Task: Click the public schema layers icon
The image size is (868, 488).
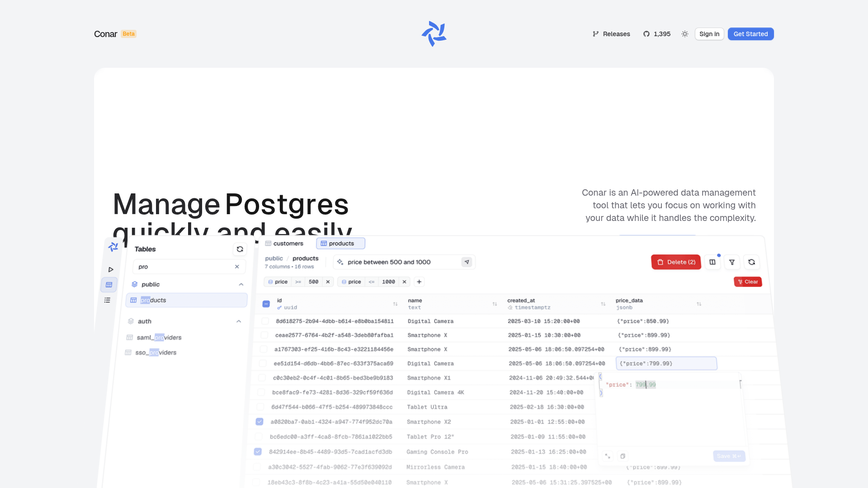Action: (x=134, y=284)
